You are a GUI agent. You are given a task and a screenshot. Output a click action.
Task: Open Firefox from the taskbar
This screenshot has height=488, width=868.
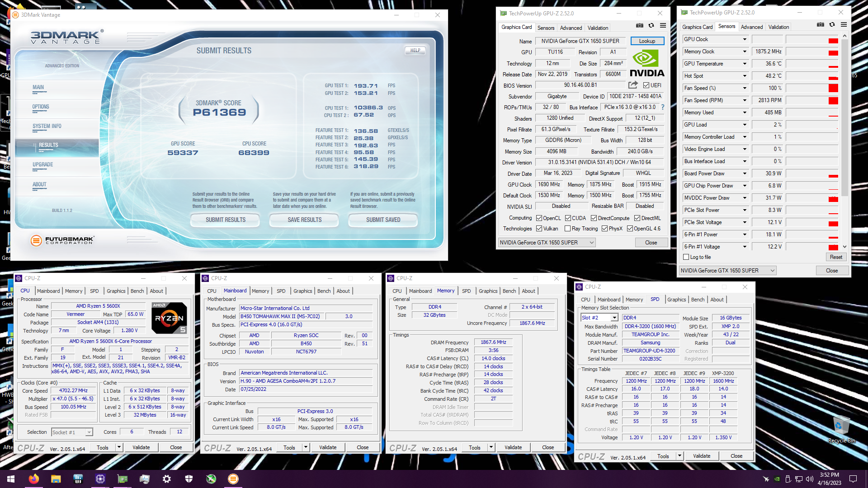pyautogui.click(x=34, y=479)
